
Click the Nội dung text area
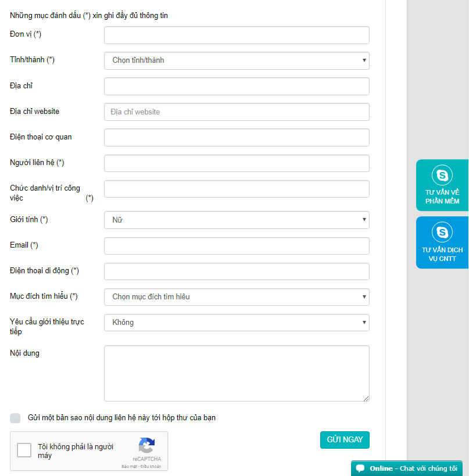[236, 372]
